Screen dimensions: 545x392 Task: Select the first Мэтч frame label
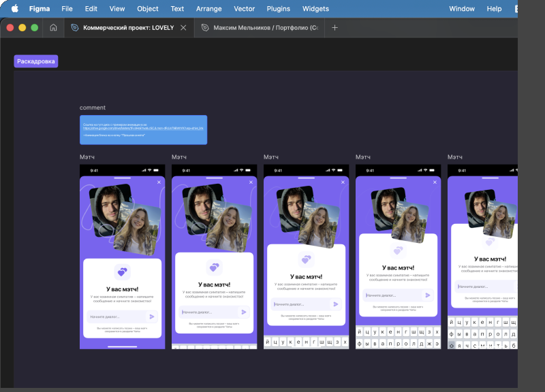tap(87, 157)
